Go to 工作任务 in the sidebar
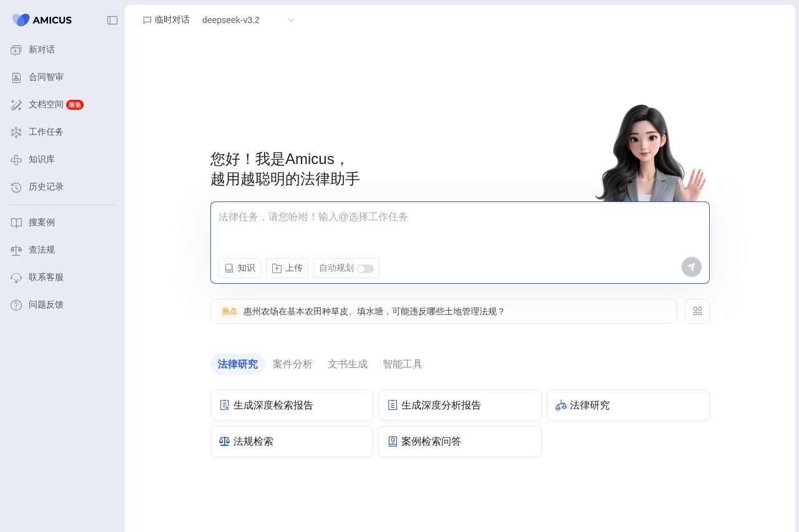Viewport: 799px width, 532px height. pos(46,132)
